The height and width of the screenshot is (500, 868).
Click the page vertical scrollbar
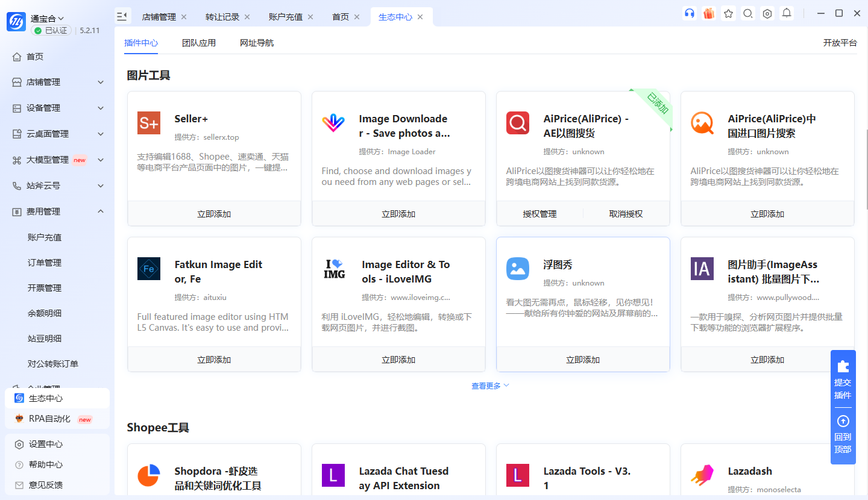[x=866, y=169]
